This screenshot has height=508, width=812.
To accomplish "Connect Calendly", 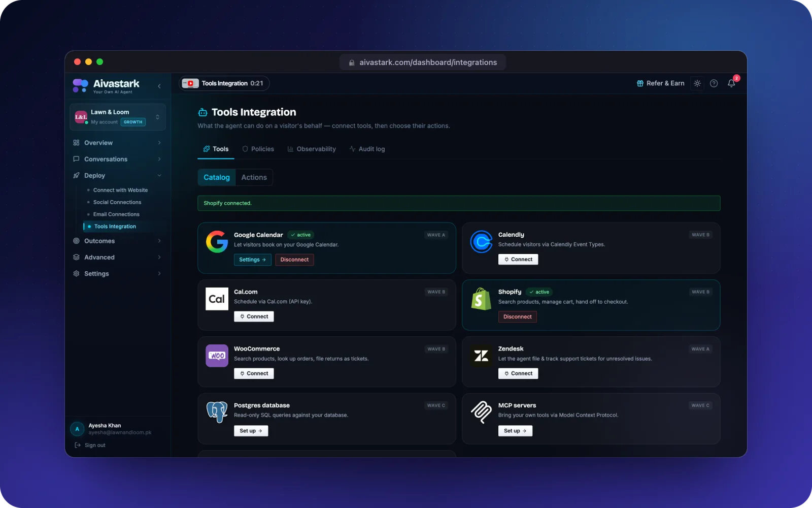I will [518, 259].
